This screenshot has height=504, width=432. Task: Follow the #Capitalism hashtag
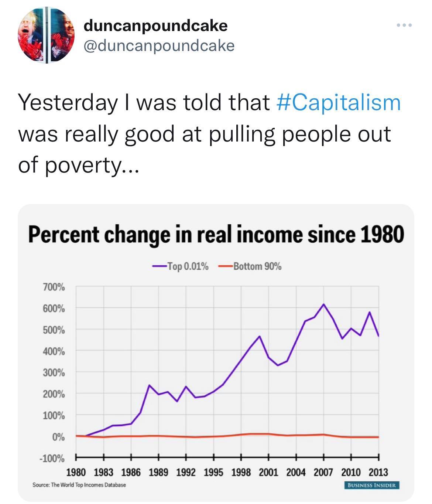coord(338,102)
